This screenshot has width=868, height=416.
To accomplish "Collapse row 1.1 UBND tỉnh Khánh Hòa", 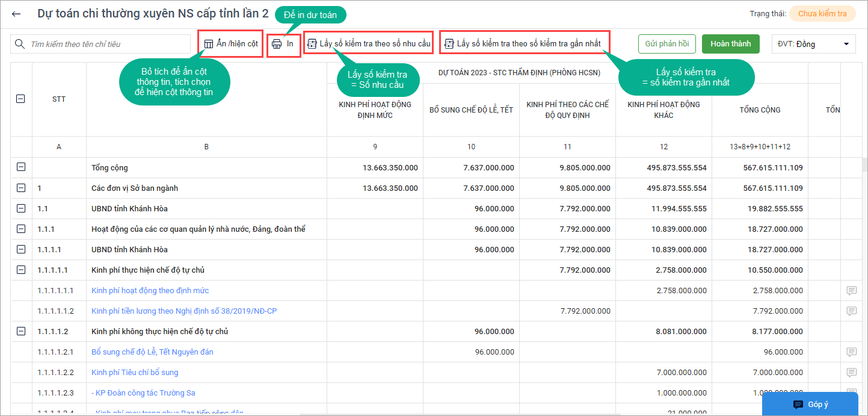I will (21, 209).
